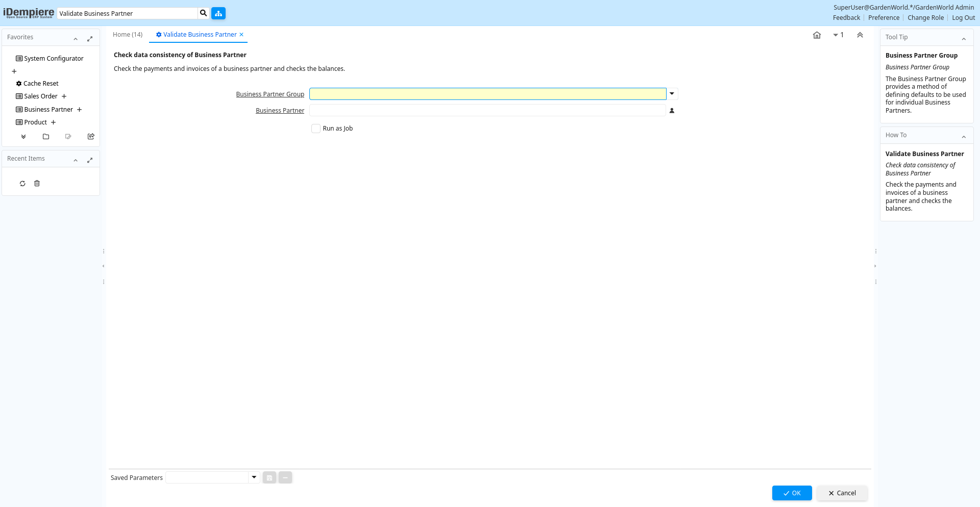Refresh the Recent Items list
The width and height of the screenshot is (980, 507).
tap(22, 184)
